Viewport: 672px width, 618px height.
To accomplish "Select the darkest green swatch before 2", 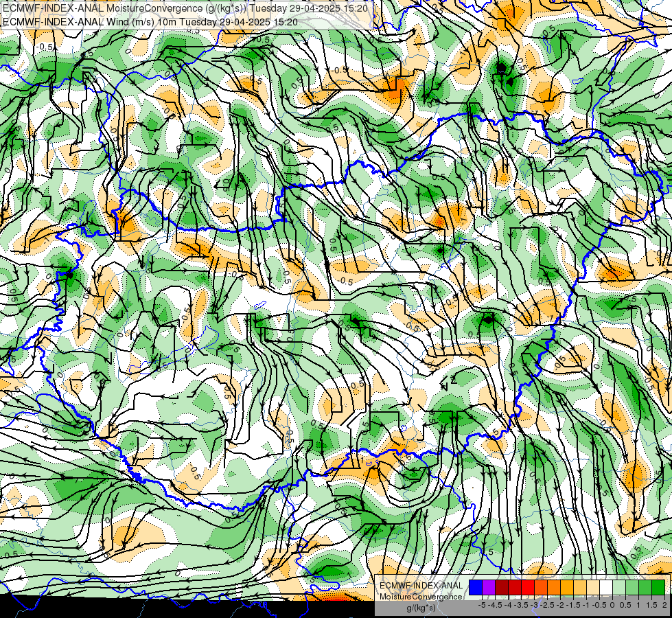I will click(x=658, y=587).
